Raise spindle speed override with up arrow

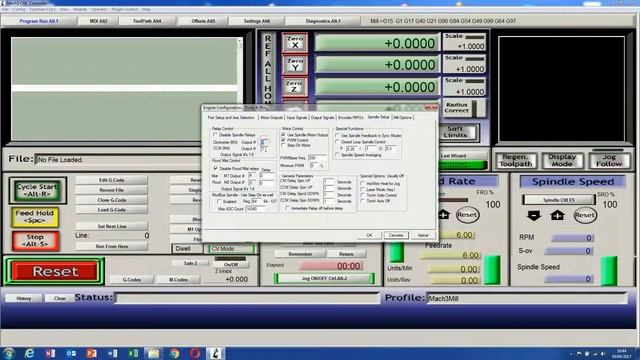(x=558, y=215)
